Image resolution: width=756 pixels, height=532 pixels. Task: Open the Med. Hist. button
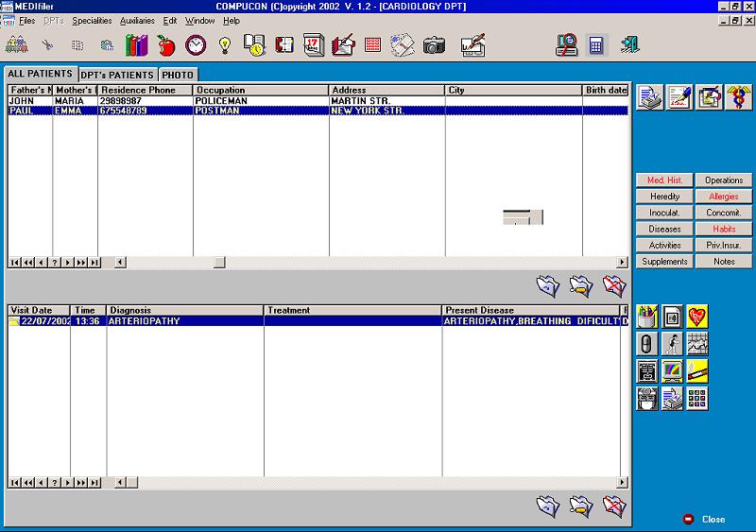pyautogui.click(x=664, y=180)
